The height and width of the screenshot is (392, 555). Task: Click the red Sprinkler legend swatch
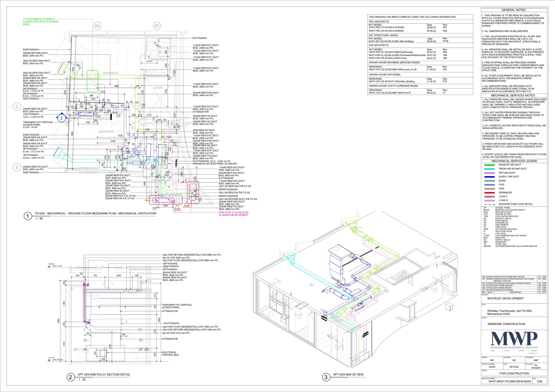pyautogui.click(x=490, y=193)
